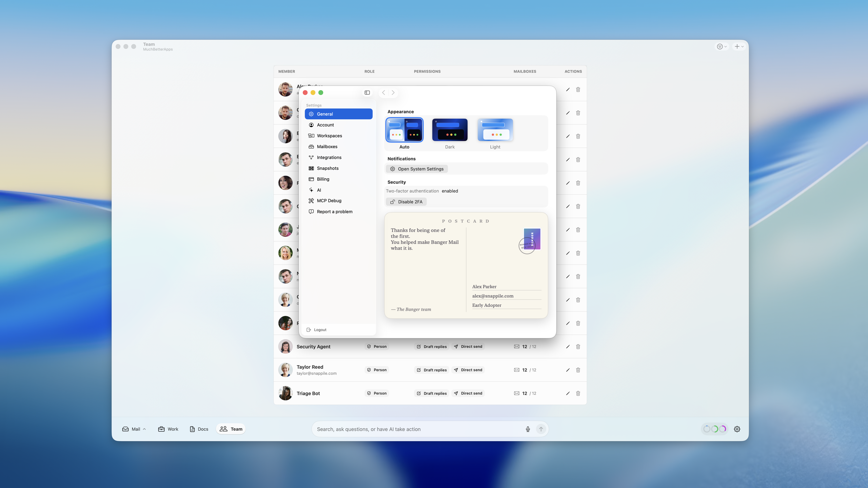Click Person role badge for Security Agent

[377, 346]
